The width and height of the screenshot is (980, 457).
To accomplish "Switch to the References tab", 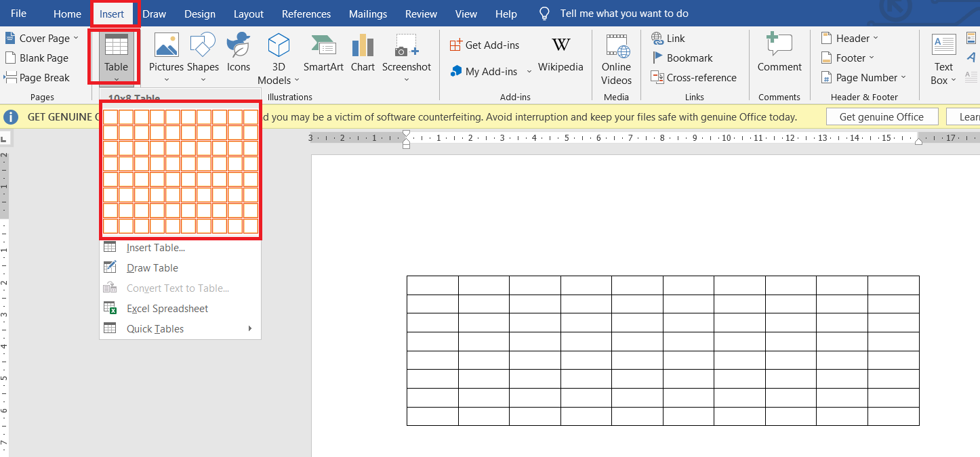I will tap(306, 14).
